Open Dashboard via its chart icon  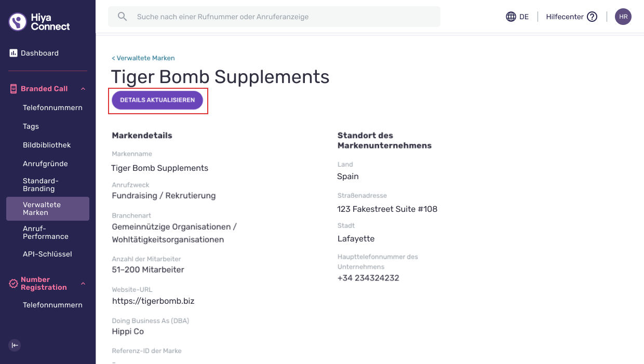(x=14, y=53)
